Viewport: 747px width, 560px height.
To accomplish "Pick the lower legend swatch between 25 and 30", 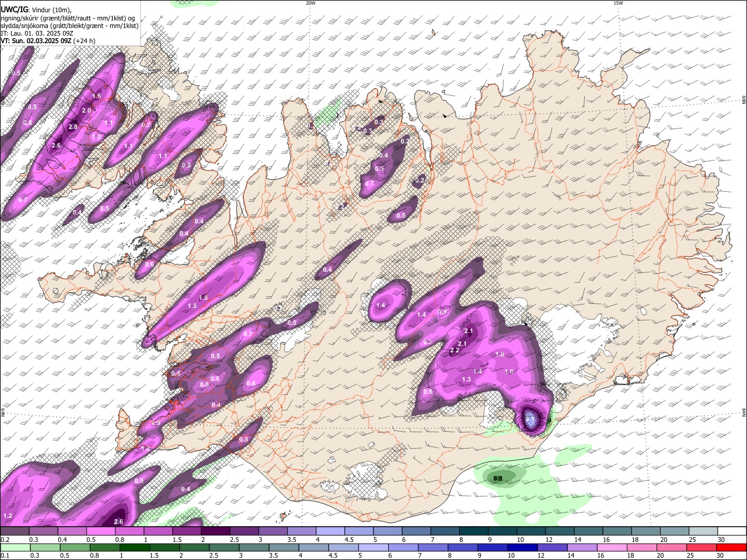I will click(x=702, y=547).
